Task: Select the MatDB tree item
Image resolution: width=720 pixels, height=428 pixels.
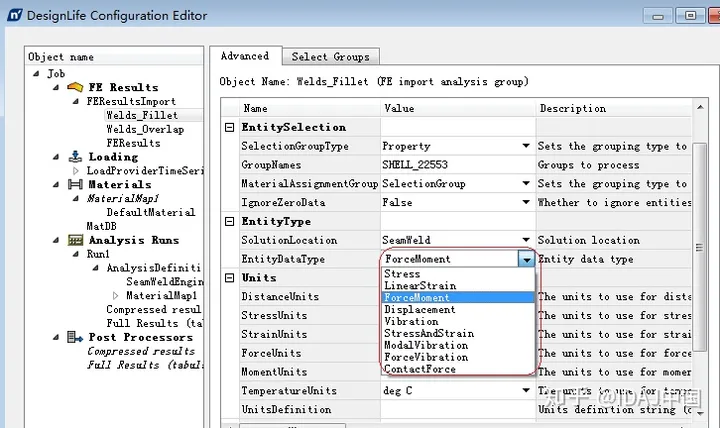Action: point(101,226)
